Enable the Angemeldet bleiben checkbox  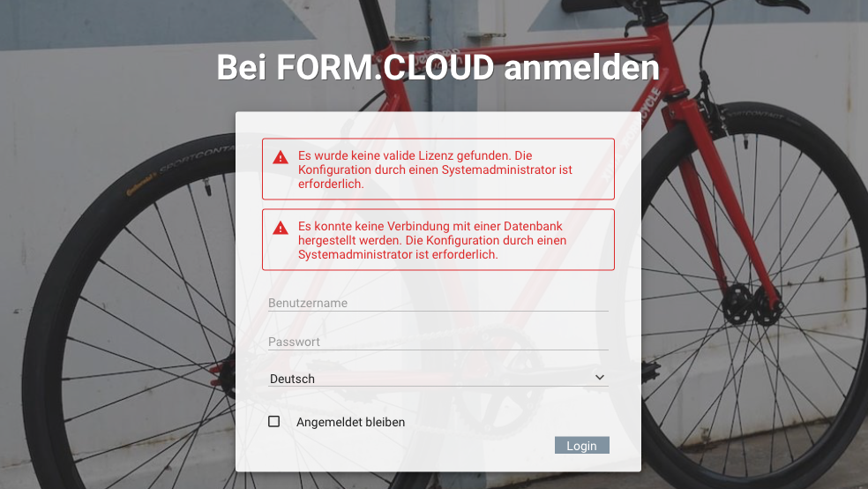click(274, 421)
